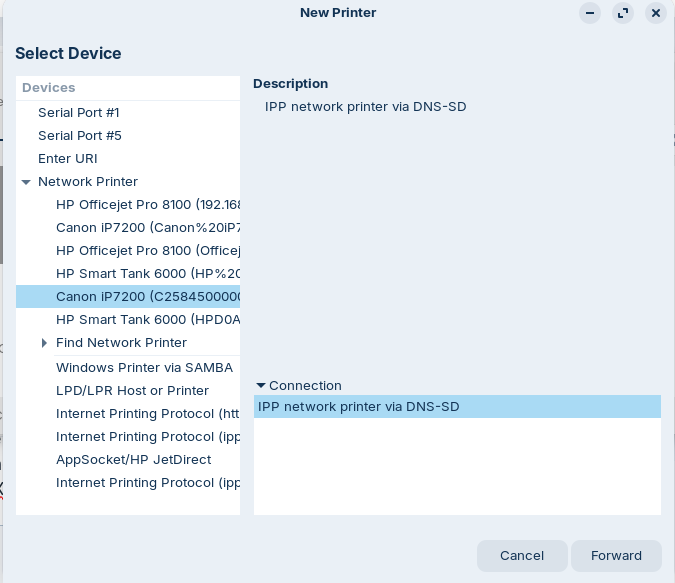Expand the Find Network Printer node

click(x=44, y=343)
